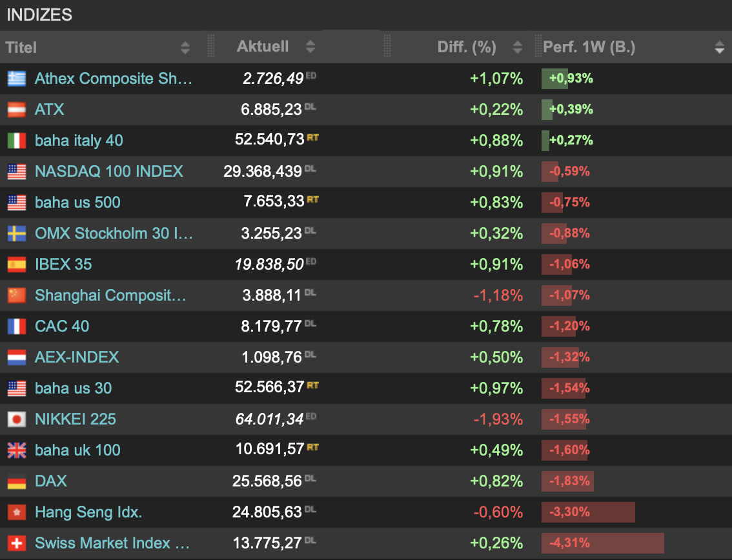Open the ATX index link
The height and width of the screenshot is (560, 732).
pos(50,110)
